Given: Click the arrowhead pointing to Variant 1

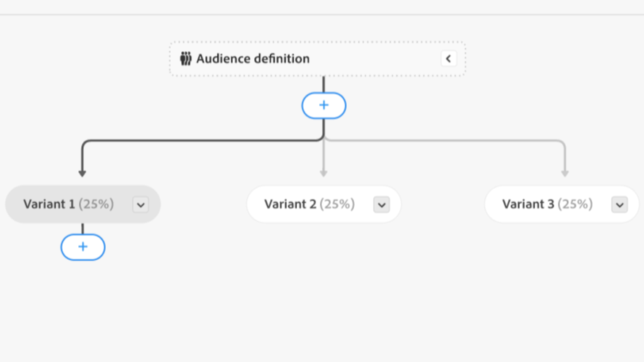Looking at the screenshot, I should pyautogui.click(x=83, y=173).
